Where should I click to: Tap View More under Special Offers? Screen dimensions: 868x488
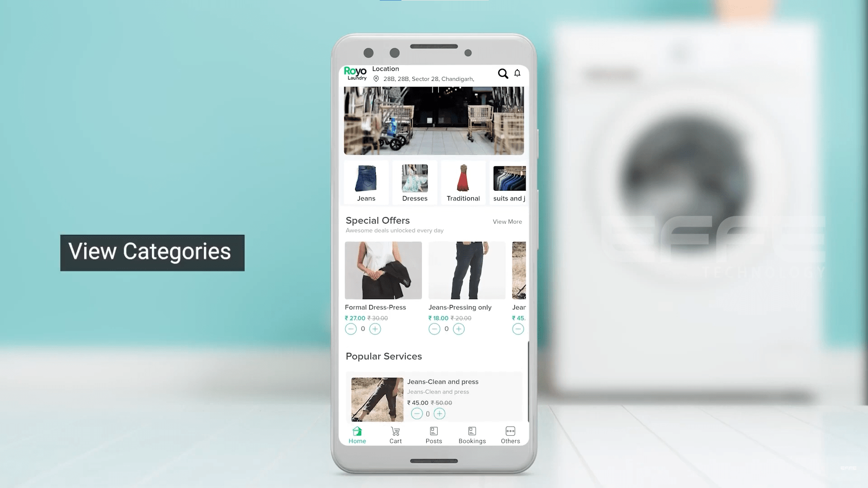coord(507,222)
